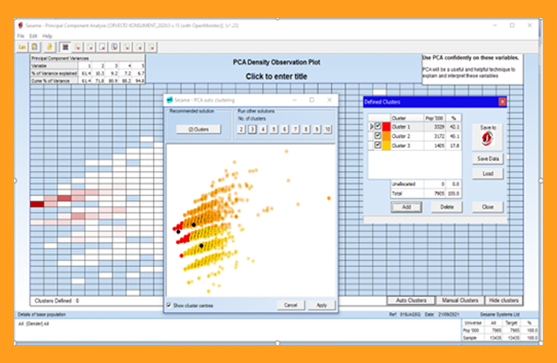Click the yellow hand toolbar icon
The image size is (557, 363).
[50, 47]
